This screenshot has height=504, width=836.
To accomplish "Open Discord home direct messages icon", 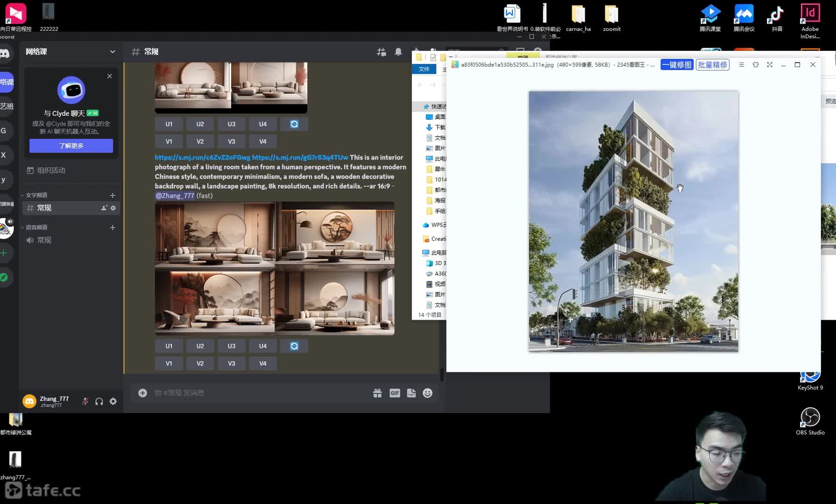I will click(5, 54).
